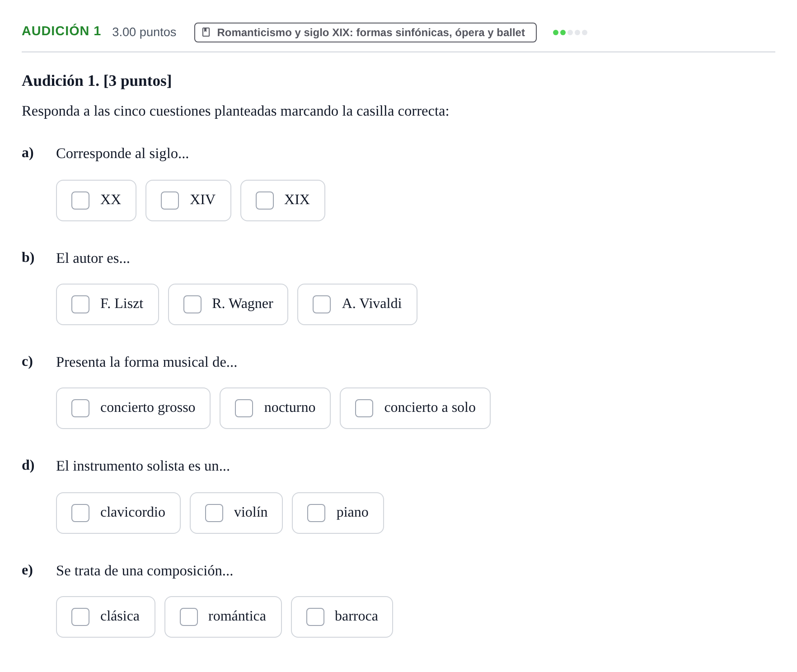Click question text 'Corresponde al siglo...'

(122, 154)
